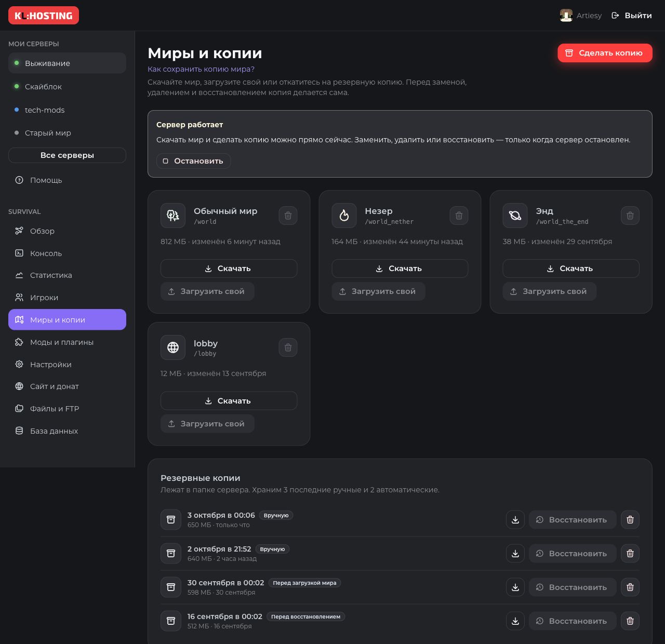Open the Как сохранить копию мира link
Viewport: 665px width, 644px height.
click(201, 69)
